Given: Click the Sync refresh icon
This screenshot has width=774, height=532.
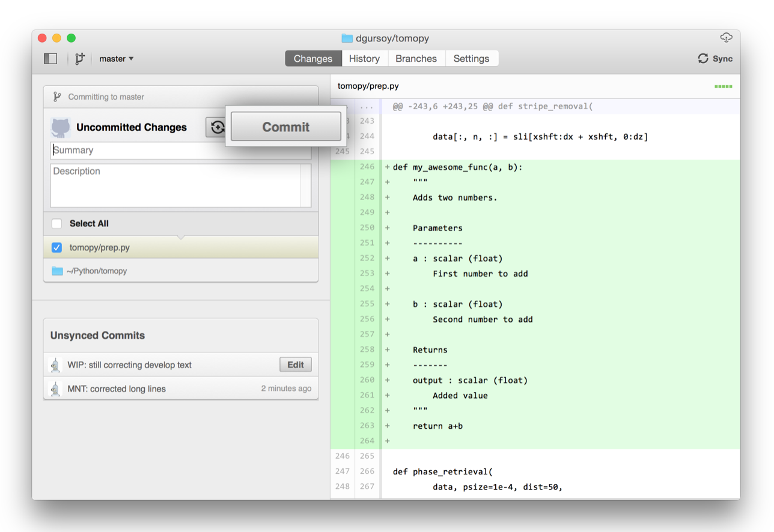Looking at the screenshot, I should coord(702,58).
